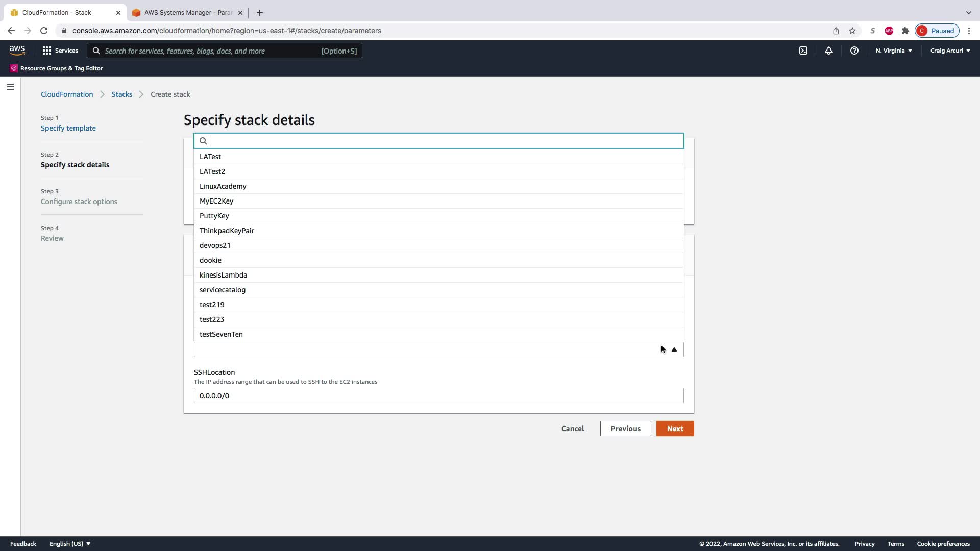Go to Stacks breadcrumb link
This screenshot has width=980, height=551.
[121, 94]
